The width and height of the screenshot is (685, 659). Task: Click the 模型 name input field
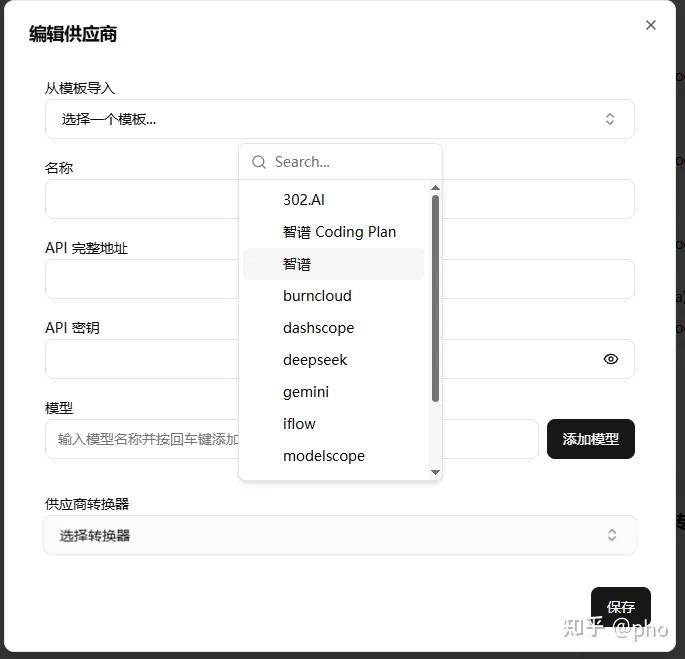click(x=291, y=439)
